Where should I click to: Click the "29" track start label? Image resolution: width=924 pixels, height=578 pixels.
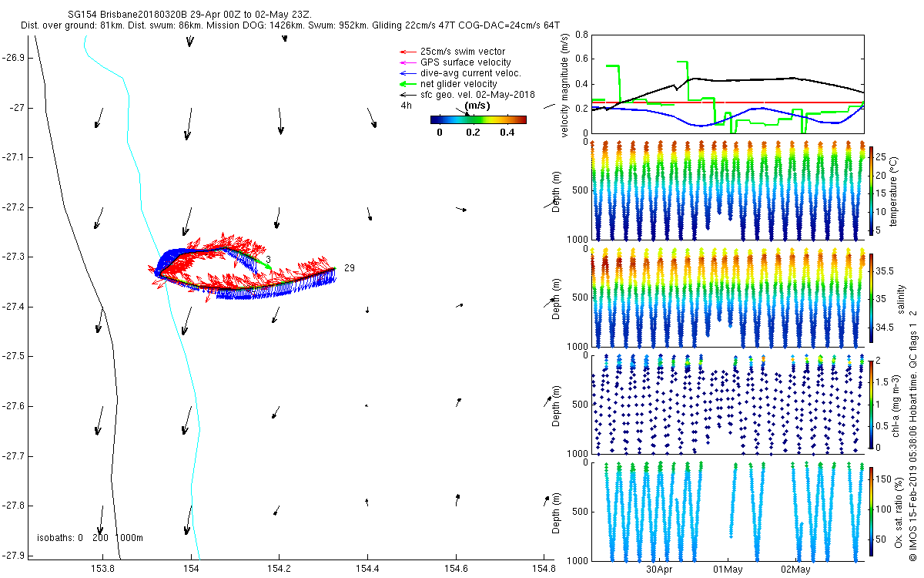[349, 267]
